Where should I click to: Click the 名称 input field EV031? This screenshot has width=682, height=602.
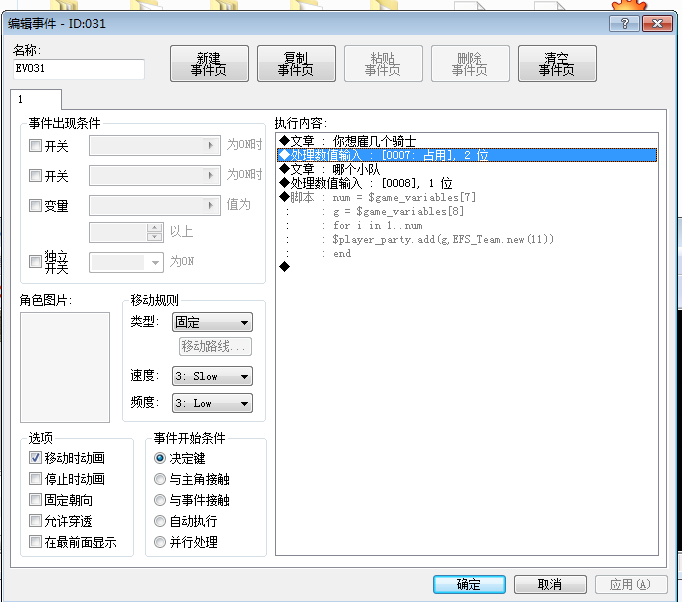pos(79,69)
